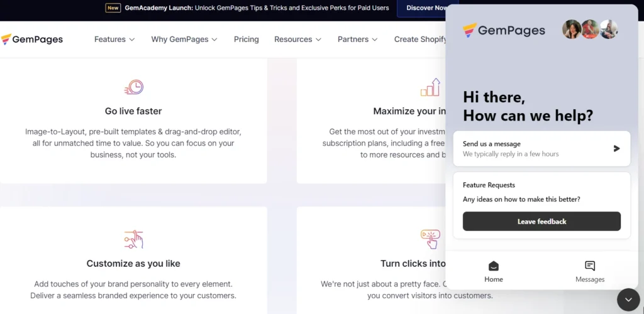
Task: Open the Create Shopify menu item
Action: pyautogui.click(x=419, y=40)
